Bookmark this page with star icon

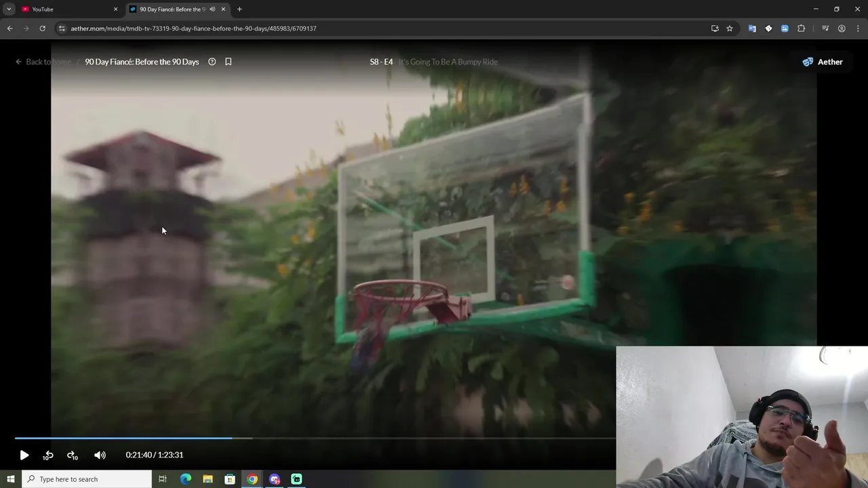click(730, 28)
